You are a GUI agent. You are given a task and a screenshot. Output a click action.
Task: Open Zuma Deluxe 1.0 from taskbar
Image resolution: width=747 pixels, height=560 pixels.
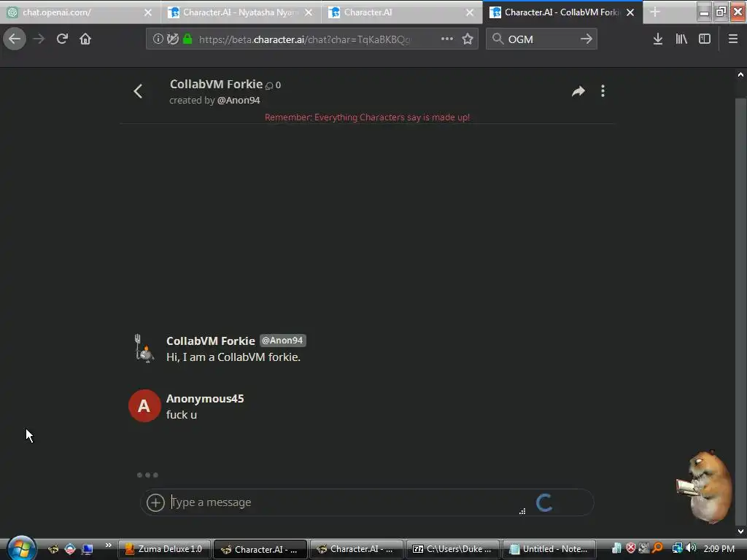[x=164, y=549]
